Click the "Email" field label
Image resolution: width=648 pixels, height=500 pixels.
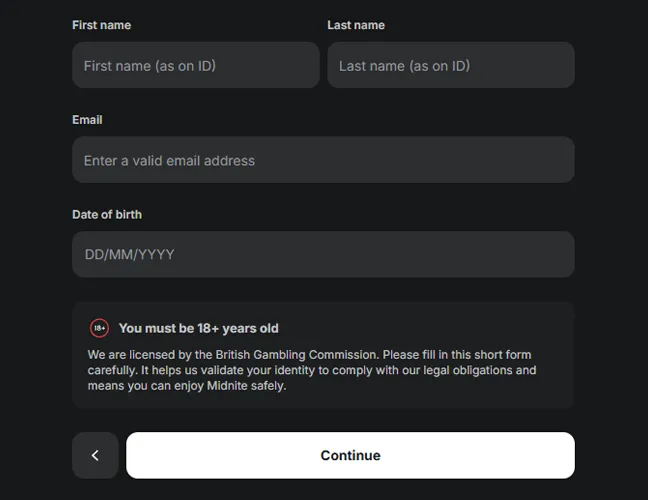point(87,120)
